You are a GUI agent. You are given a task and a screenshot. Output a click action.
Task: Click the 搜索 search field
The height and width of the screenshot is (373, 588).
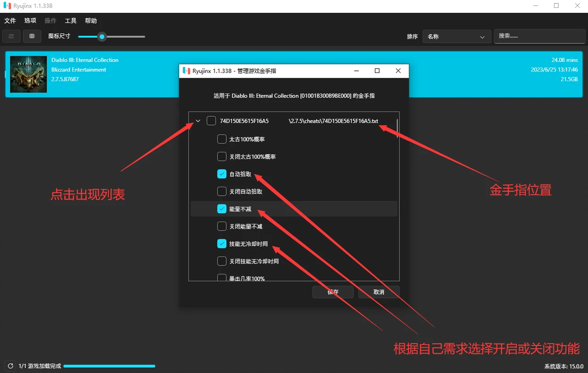pyautogui.click(x=539, y=36)
